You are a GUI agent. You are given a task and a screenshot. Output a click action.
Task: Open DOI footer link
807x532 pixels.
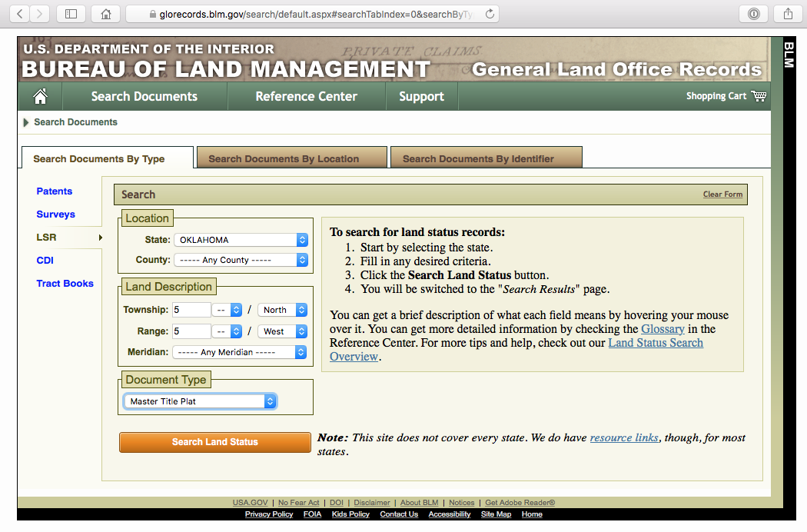coord(337,503)
